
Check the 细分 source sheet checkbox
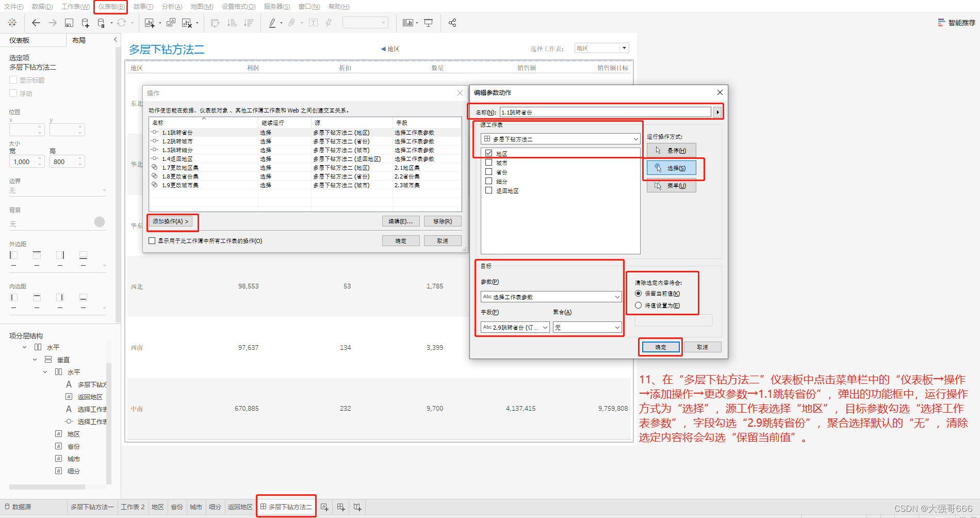tap(488, 181)
